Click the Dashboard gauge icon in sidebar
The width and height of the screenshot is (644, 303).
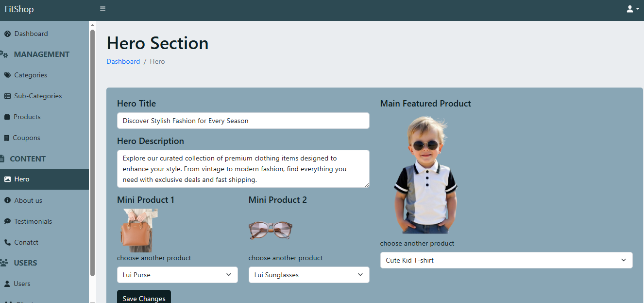pos(7,34)
